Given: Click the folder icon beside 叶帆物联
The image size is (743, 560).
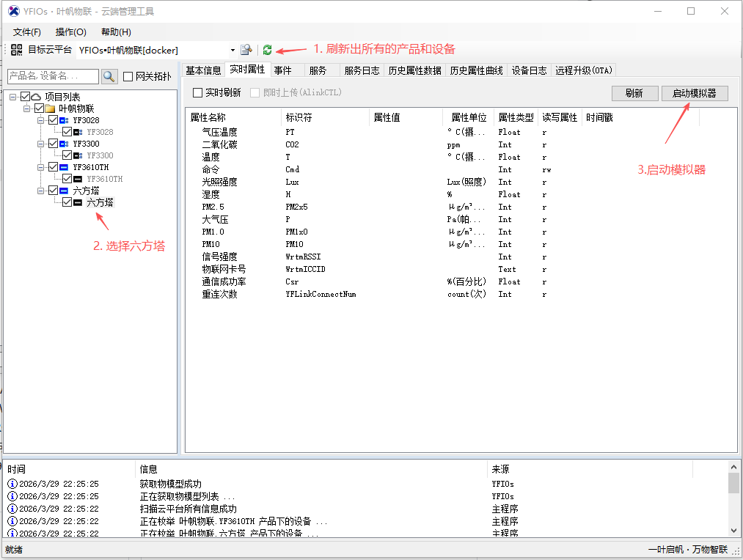Looking at the screenshot, I should click(x=50, y=108).
